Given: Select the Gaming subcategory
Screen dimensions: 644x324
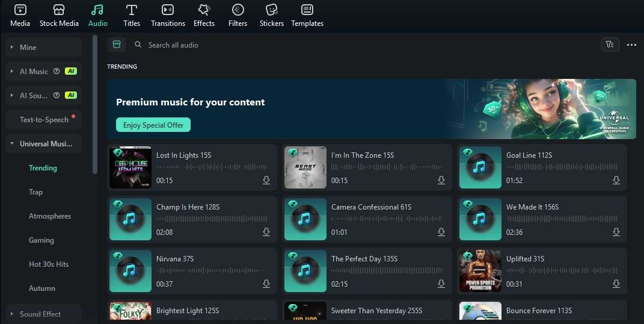Looking at the screenshot, I should point(41,240).
